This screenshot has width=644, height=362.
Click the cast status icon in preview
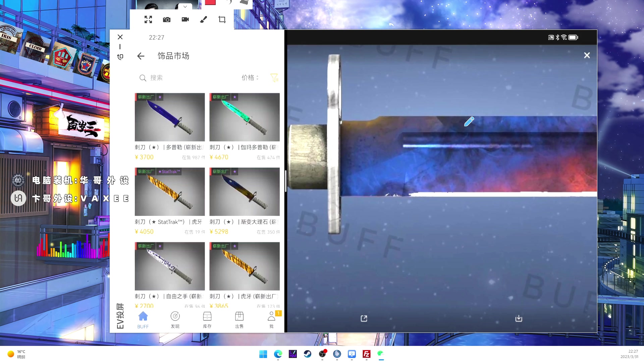coord(551,38)
